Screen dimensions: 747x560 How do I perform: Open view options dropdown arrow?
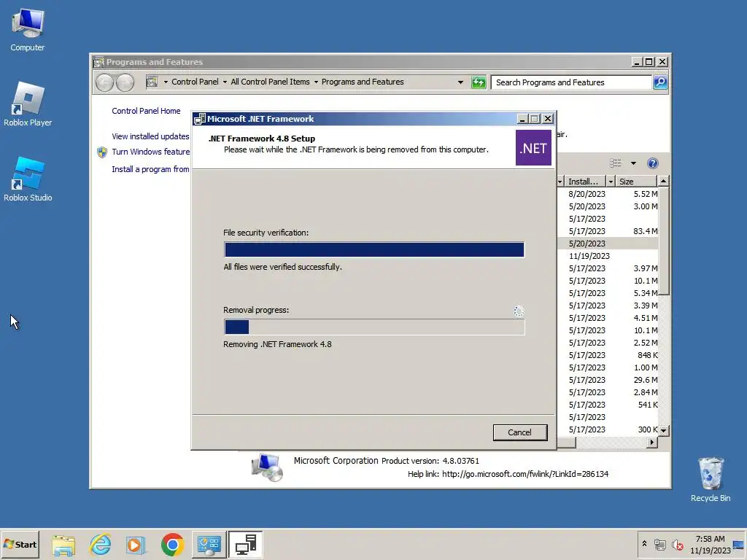point(633,163)
